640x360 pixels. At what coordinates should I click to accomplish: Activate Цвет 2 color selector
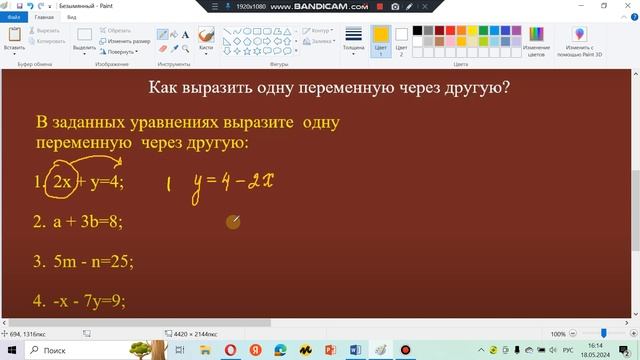(x=401, y=41)
